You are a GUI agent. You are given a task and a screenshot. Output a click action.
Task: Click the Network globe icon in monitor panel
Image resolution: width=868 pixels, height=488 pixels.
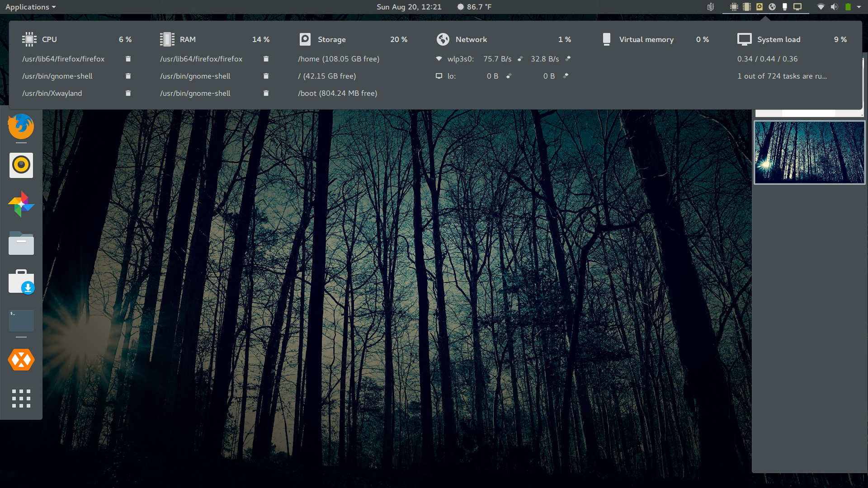click(x=443, y=39)
